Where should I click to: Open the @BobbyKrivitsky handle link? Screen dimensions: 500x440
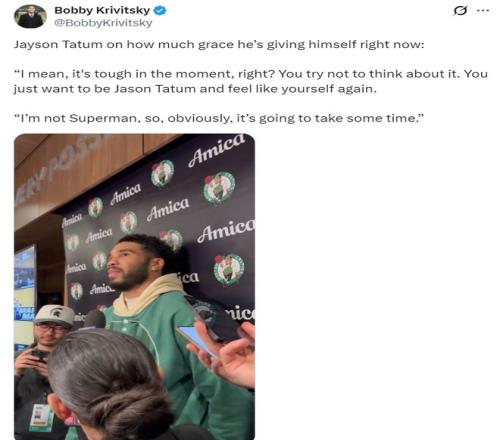pos(103,23)
